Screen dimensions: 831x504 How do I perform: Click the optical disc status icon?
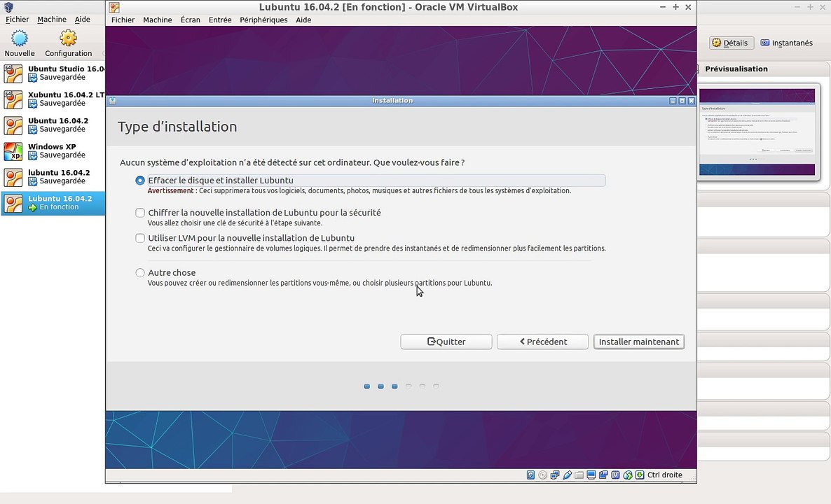pyautogui.click(x=543, y=475)
